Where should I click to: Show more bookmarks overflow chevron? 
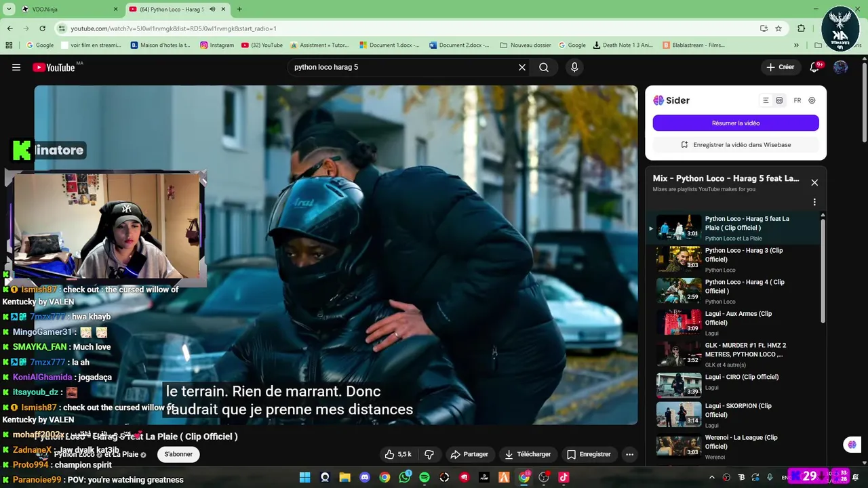point(796,45)
